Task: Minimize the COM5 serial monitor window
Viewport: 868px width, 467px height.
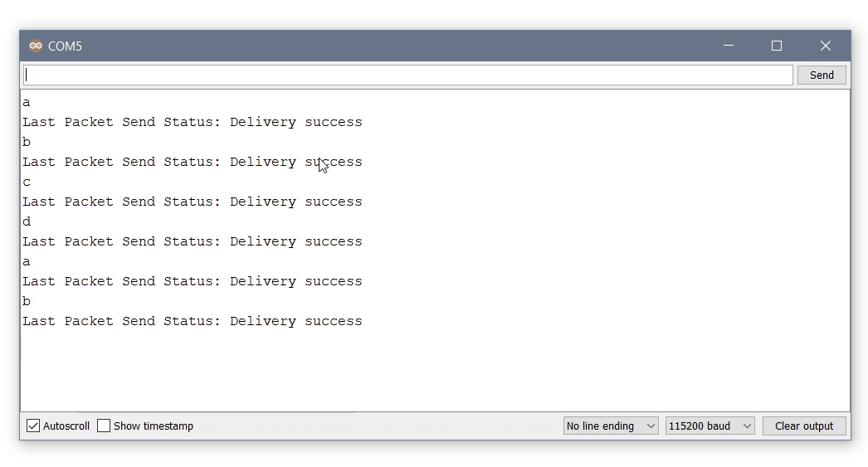Action: 729,46
